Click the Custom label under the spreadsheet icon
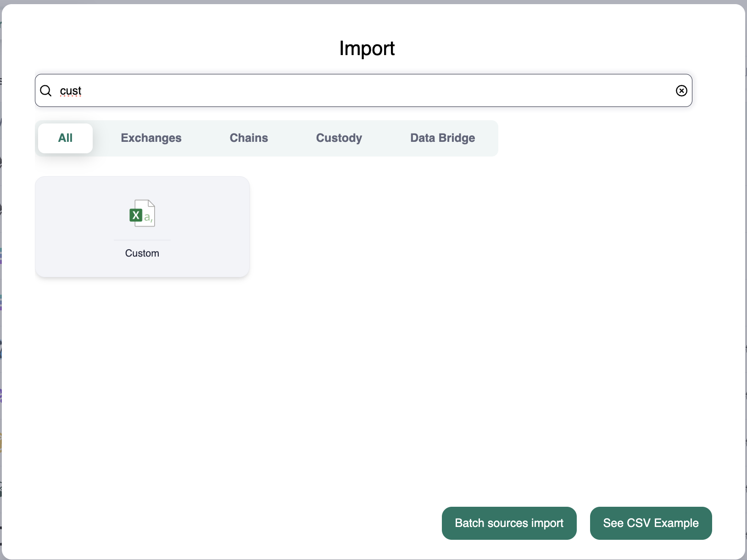This screenshot has height=560, width=747. [x=142, y=253]
